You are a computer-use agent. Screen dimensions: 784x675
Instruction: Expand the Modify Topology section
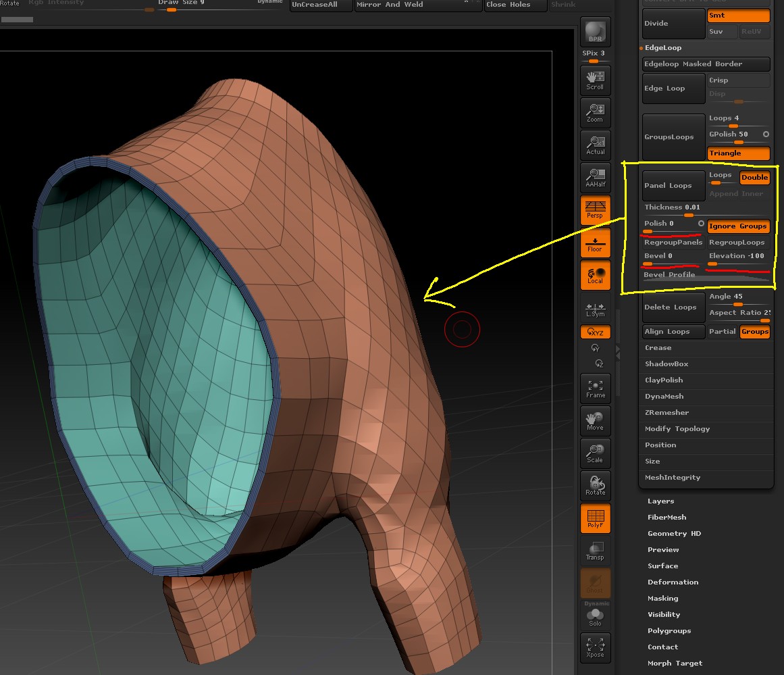pos(677,429)
